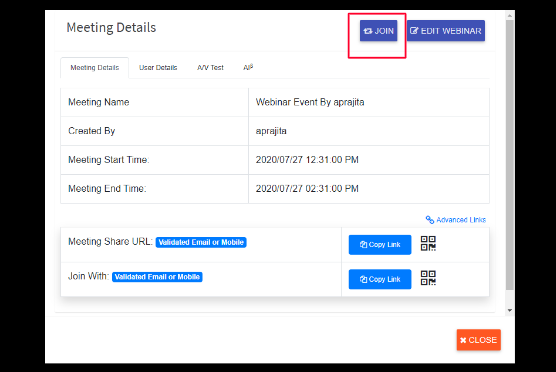Screen dimensions: 556x372
Task: Open the API tab
Action: (x=248, y=67)
